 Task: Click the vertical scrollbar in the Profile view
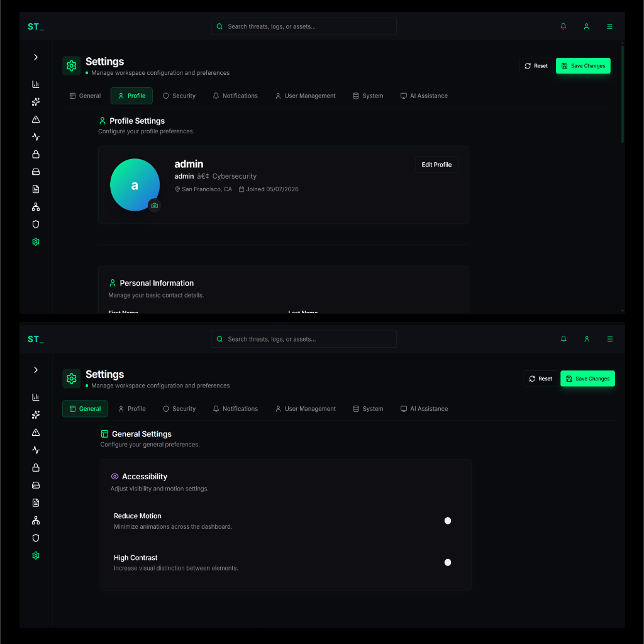pos(623,94)
